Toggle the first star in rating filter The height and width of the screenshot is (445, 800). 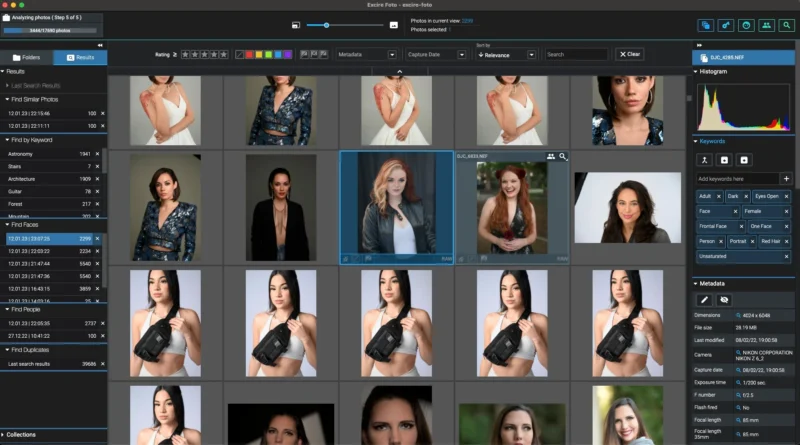coord(185,54)
